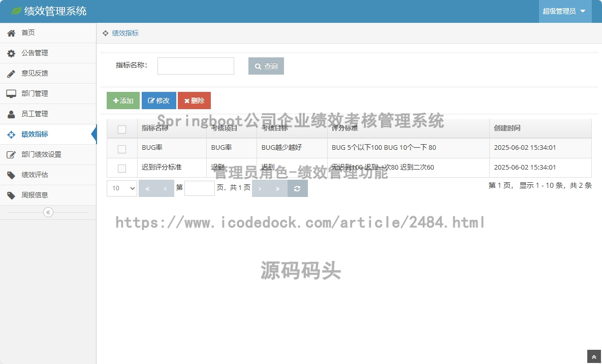The height and width of the screenshot is (364, 602).
Task: Open 部门绩效设置 in the sidebar
Action: tap(48, 154)
